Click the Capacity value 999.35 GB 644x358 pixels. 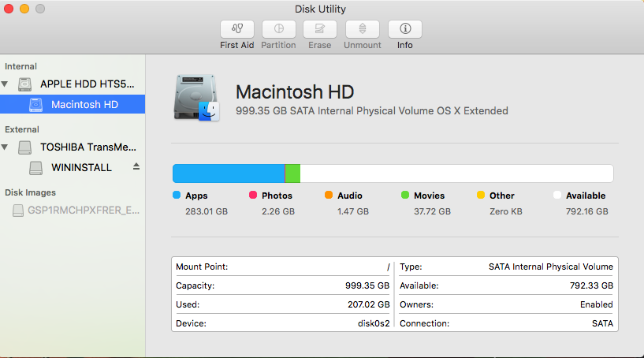(x=367, y=285)
